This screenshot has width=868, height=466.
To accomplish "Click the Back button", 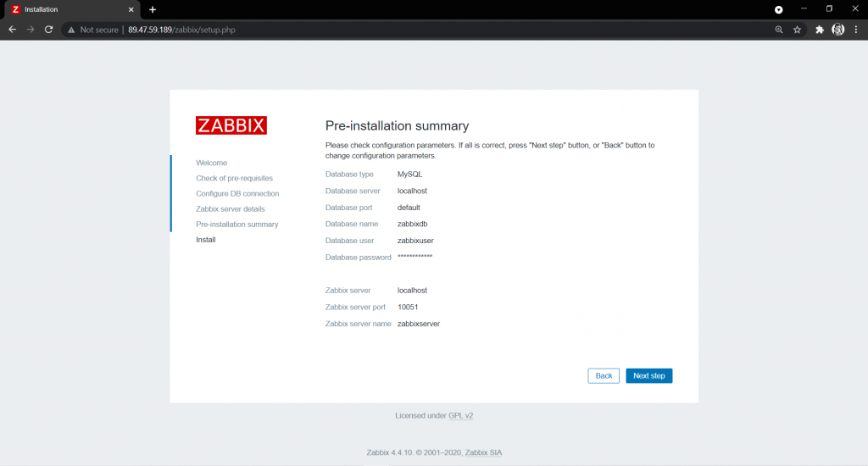I will pyautogui.click(x=604, y=376).
